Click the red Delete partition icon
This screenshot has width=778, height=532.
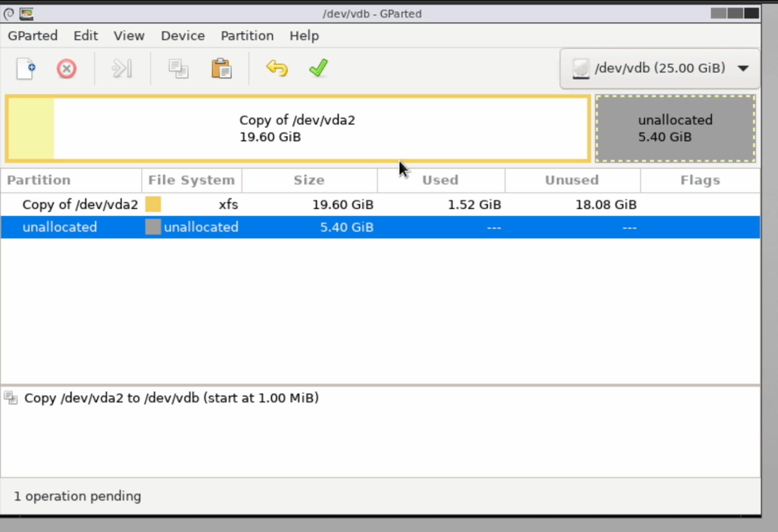click(x=67, y=69)
